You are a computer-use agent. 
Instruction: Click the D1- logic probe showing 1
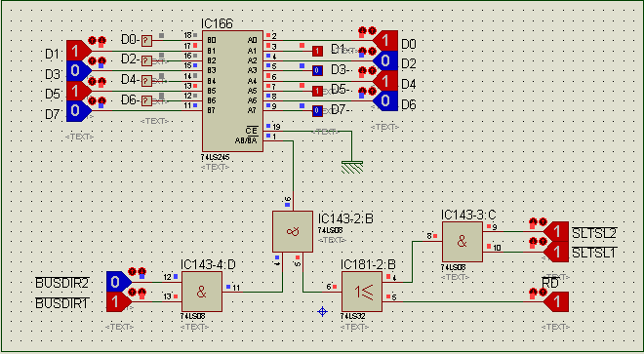[x=317, y=51]
